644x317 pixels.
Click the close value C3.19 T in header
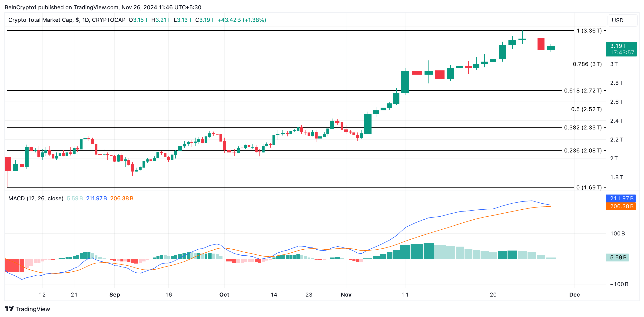[x=205, y=20]
